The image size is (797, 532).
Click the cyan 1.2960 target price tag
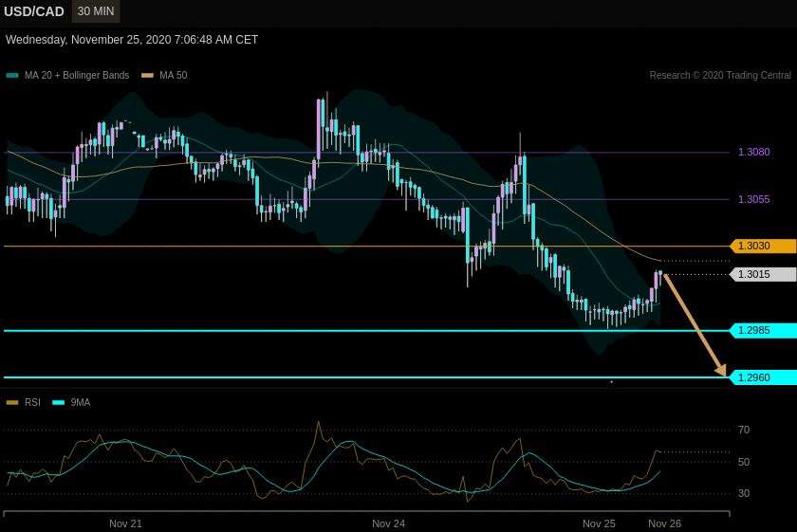[x=763, y=377]
